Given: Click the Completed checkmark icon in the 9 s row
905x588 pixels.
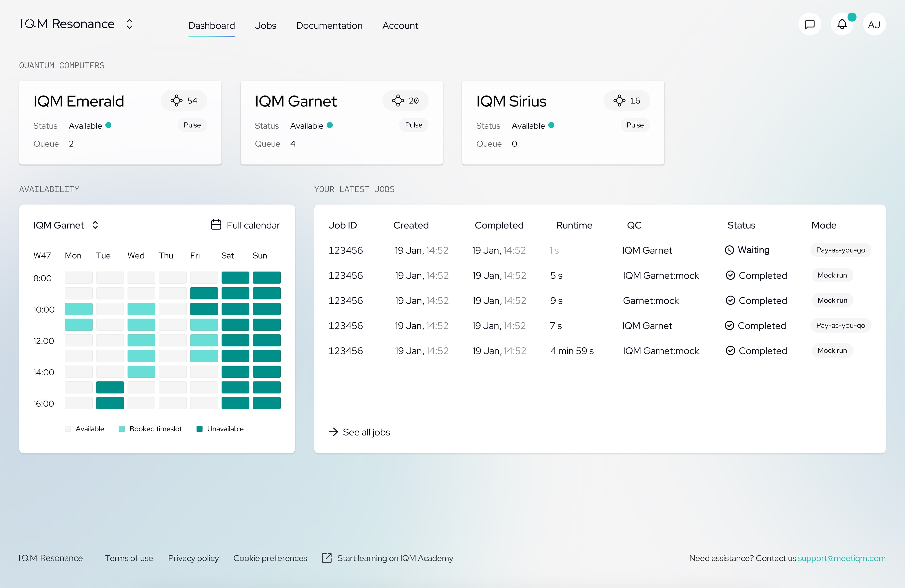Looking at the screenshot, I should coord(730,300).
